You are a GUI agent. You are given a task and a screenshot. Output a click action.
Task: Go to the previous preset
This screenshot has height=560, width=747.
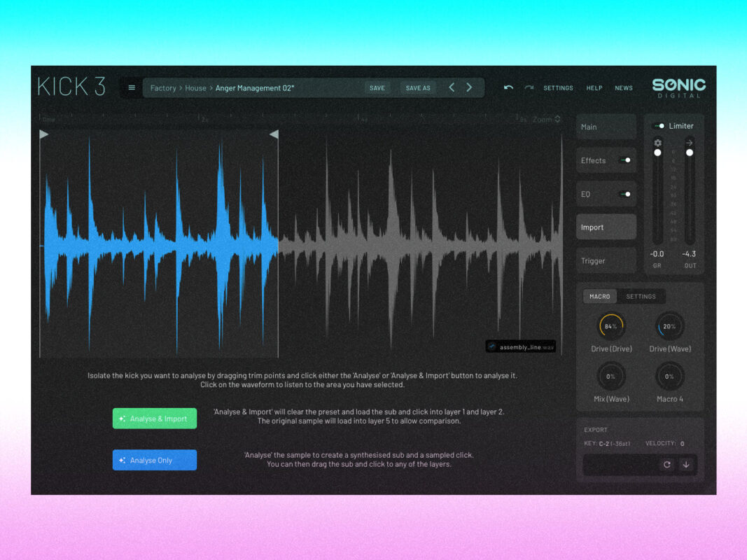[452, 87]
